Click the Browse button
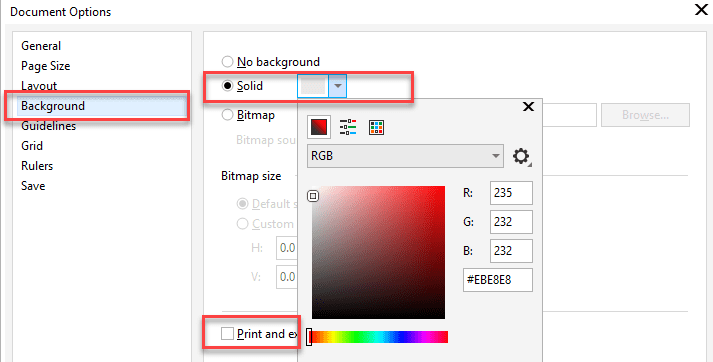The width and height of the screenshot is (713, 362). (x=645, y=115)
